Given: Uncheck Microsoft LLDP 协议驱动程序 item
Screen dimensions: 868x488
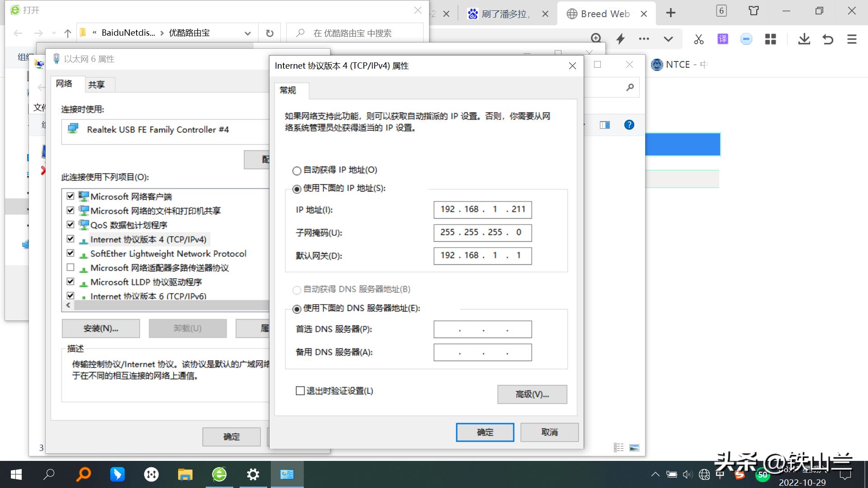Looking at the screenshot, I should click(x=70, y=282).
